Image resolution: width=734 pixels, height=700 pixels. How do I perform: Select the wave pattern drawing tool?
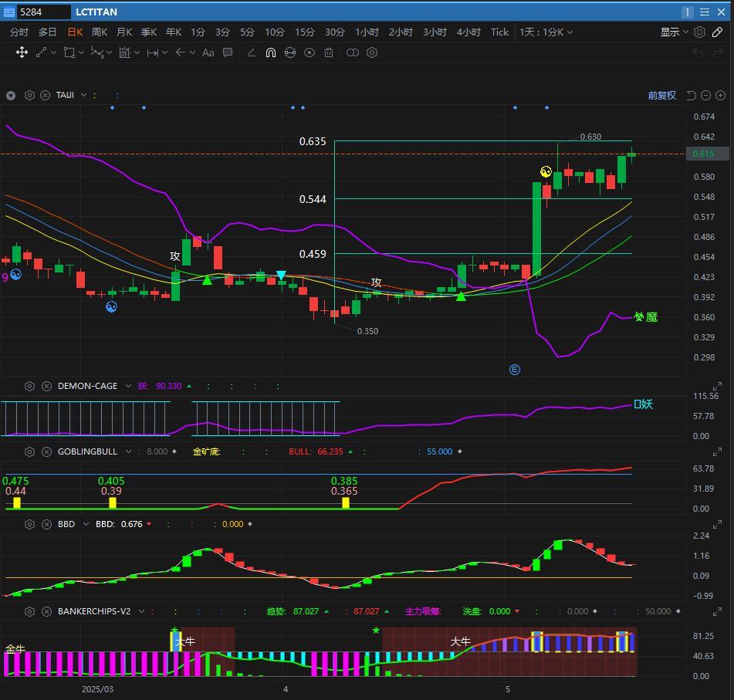click(96, 52)
